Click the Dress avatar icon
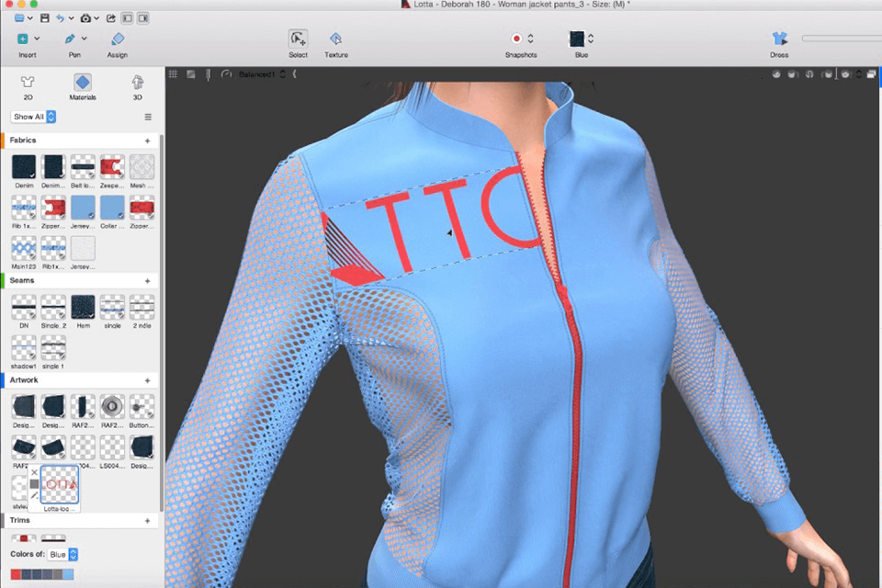The height and width of the screenshot is (588, 882). [779, 39]
